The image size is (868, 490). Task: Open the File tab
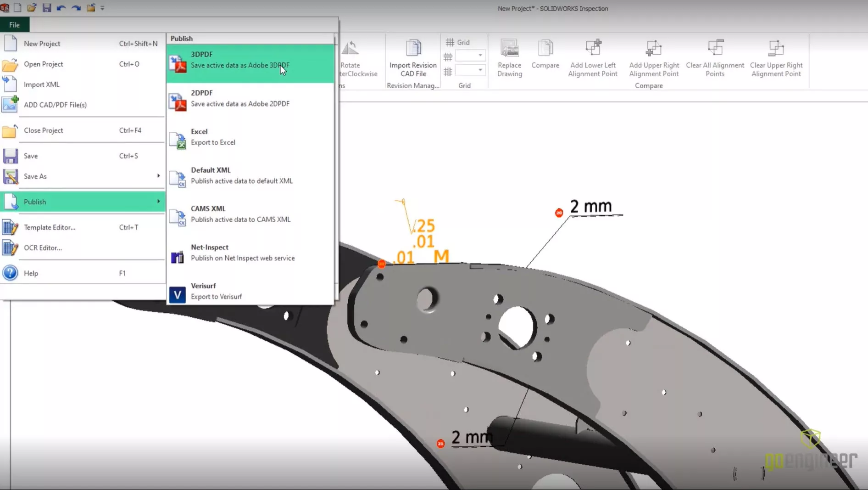tap(14, 24)
